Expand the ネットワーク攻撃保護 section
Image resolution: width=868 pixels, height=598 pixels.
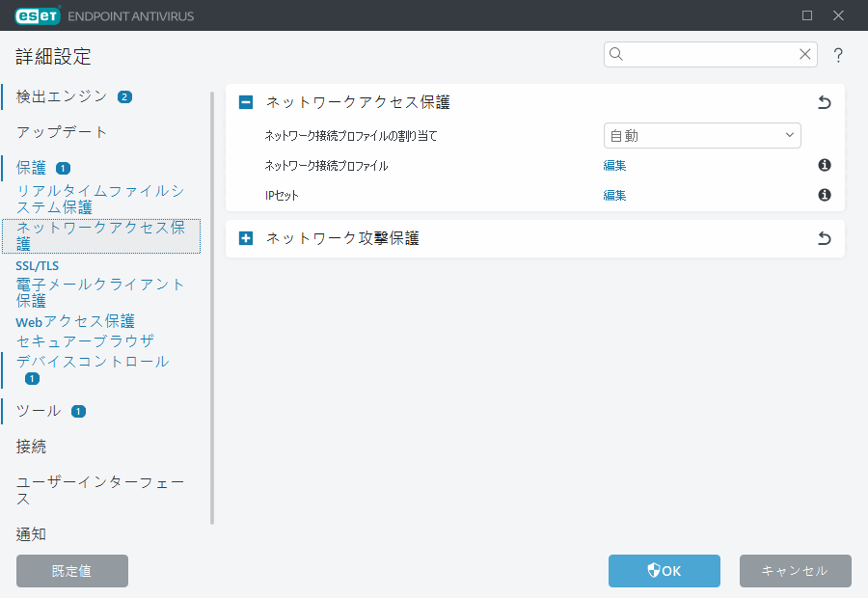(245, 238)
